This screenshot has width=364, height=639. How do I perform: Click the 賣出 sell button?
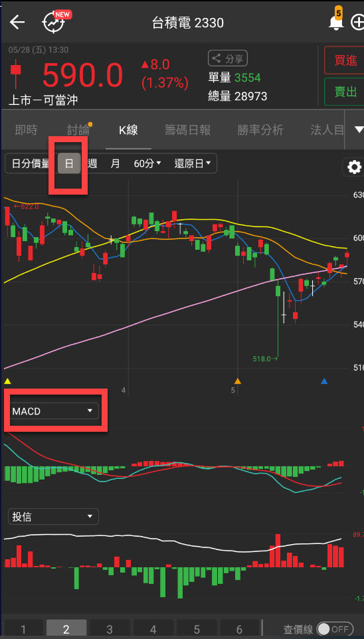point(345,92)
